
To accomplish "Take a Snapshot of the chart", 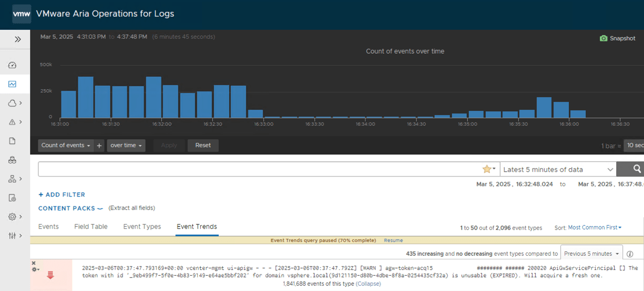I will click(618, 38).
